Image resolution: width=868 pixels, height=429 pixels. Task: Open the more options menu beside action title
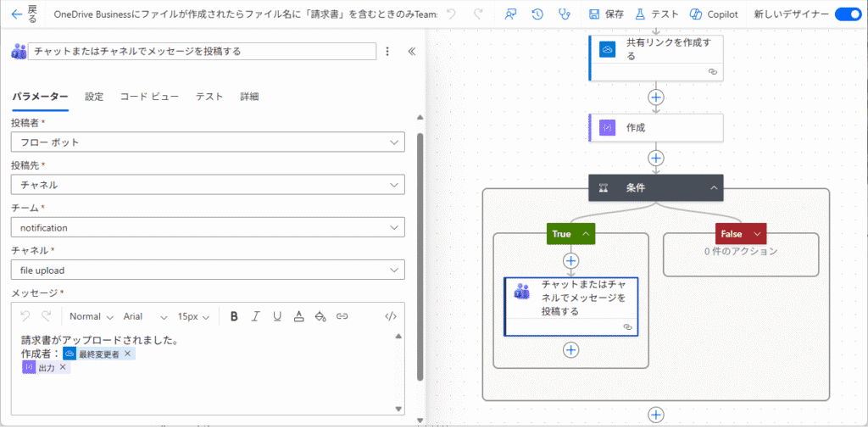point(387,52)
